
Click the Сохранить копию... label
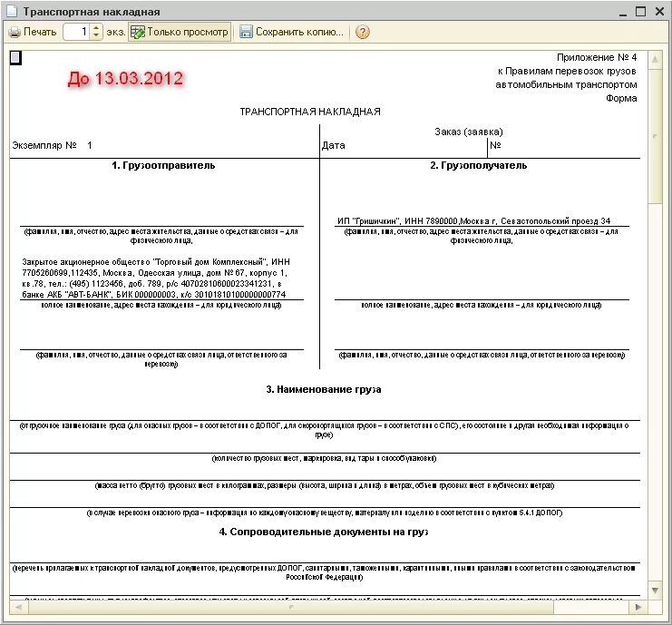point(299,32)
